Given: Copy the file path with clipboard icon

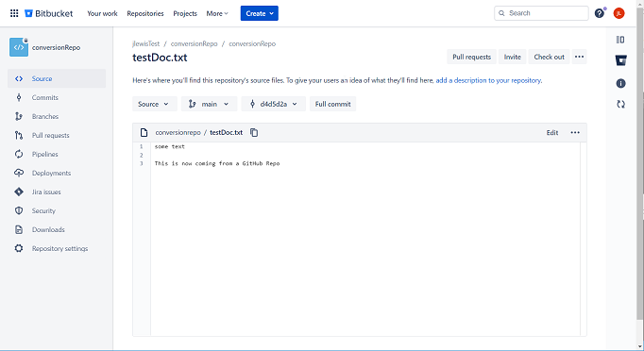Looking at the screenshot, I should (254, 133).
